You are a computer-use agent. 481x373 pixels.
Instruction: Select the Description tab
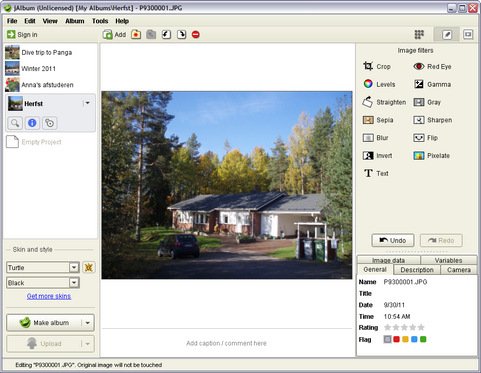click(417, 270)
